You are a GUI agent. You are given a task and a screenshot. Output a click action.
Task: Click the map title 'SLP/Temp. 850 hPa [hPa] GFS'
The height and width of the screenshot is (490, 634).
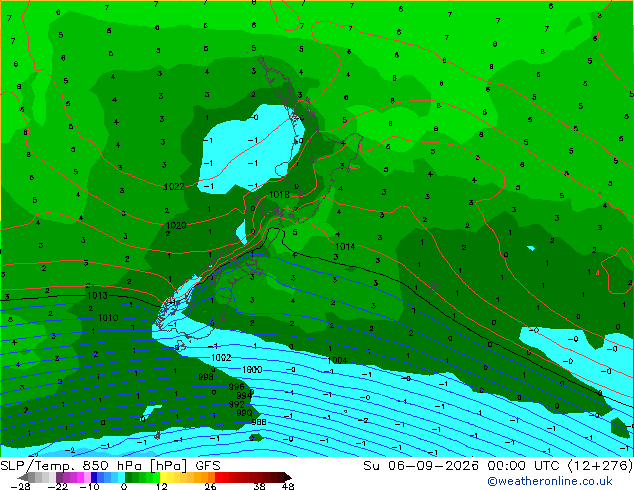pos(110,466)
